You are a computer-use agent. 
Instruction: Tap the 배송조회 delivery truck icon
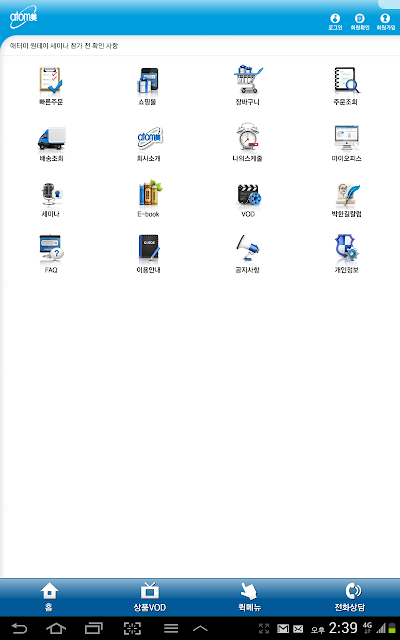tap(51, 139)
